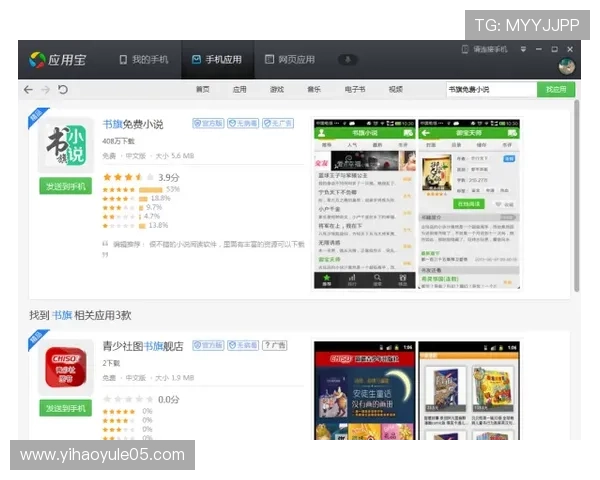
Task: Go back with the left arrow
Action: 28,90
